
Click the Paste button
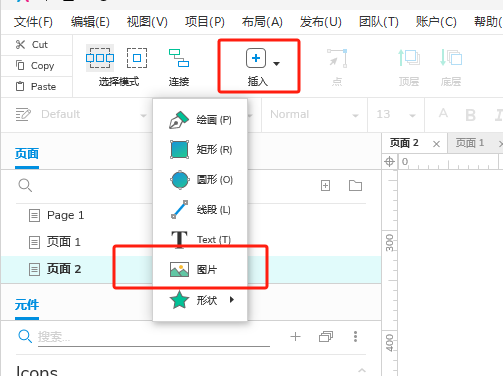coord(35,87)
